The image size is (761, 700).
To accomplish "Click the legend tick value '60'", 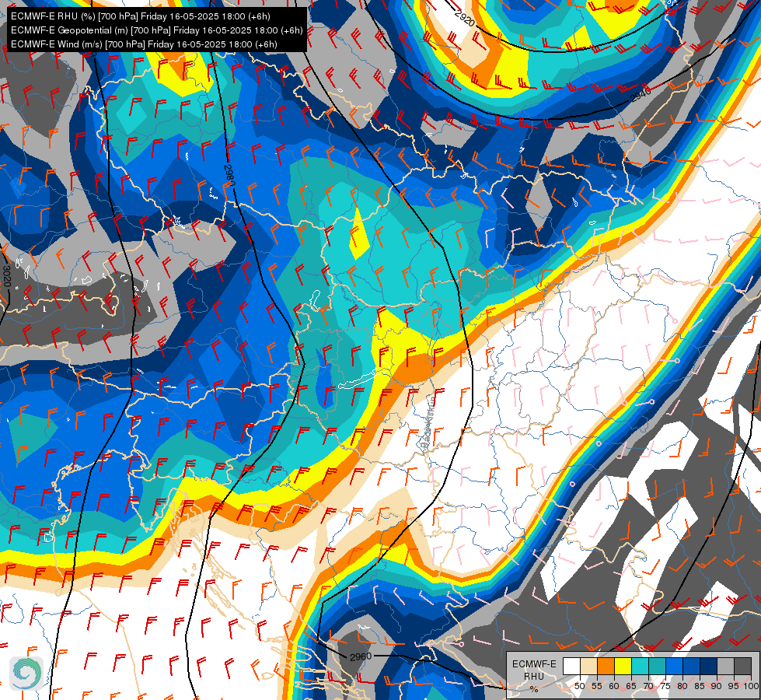I will pos(614,687).
